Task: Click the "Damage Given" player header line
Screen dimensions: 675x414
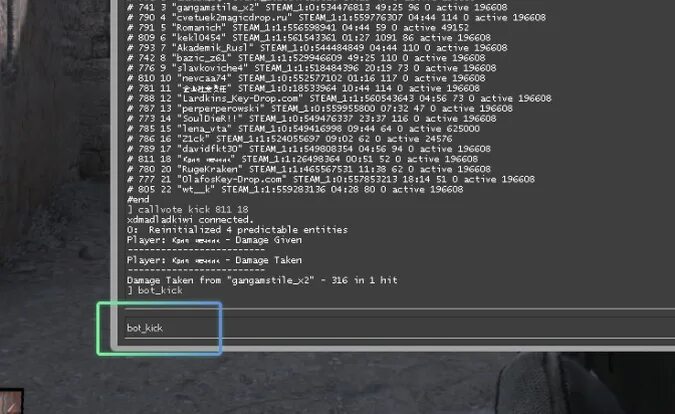Action: coord(214,240)
